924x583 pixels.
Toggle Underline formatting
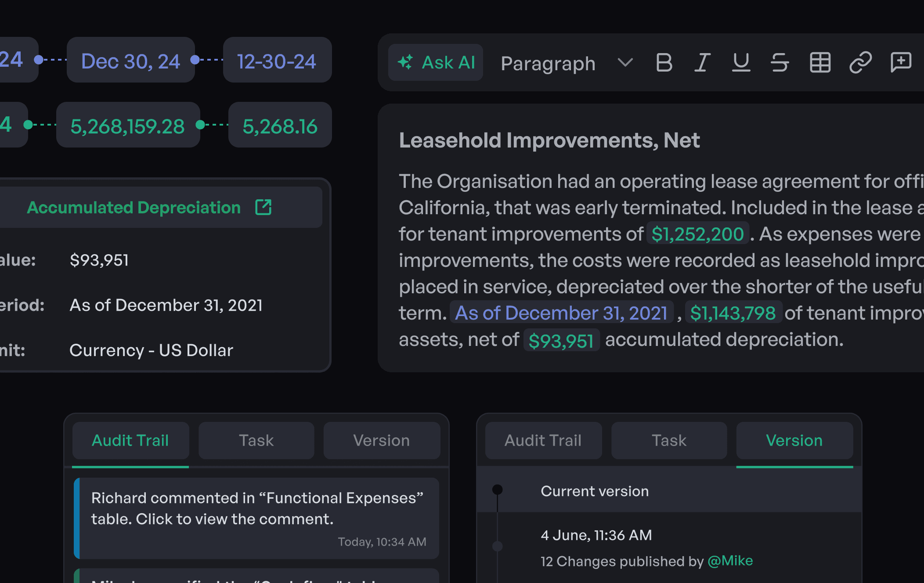[741, 62]
